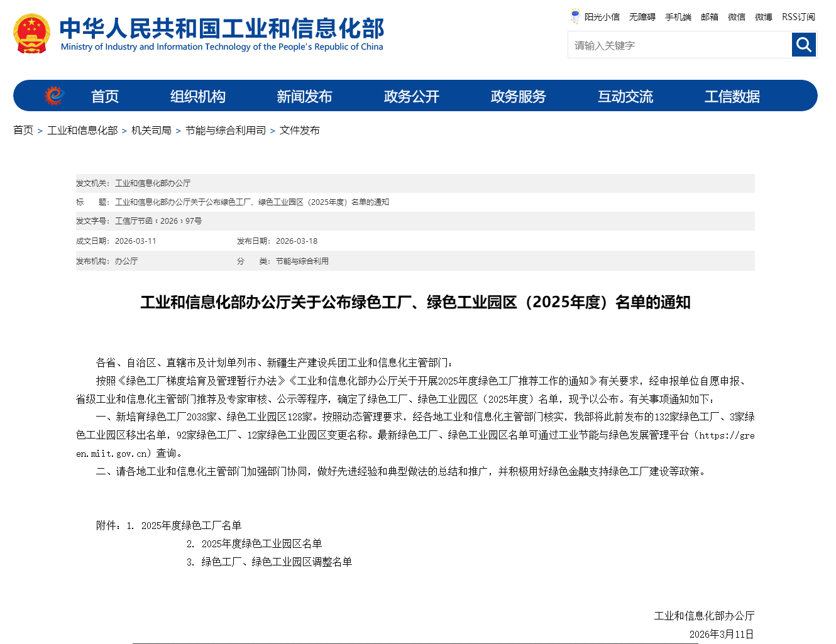Image resolution: width=836 pixels, height=644 pixels.
Task: Switch to the 工信数据 section
Action: pos(733,96)
